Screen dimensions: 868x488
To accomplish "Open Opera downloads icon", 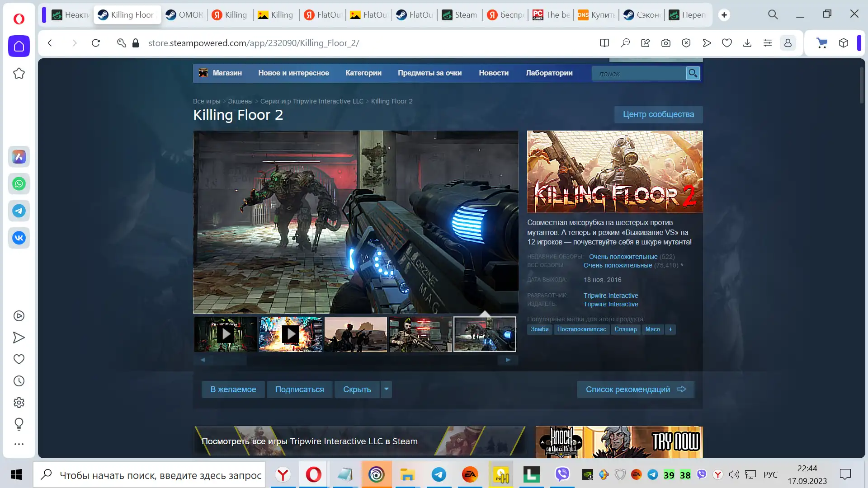I will (x=747, y=43).
